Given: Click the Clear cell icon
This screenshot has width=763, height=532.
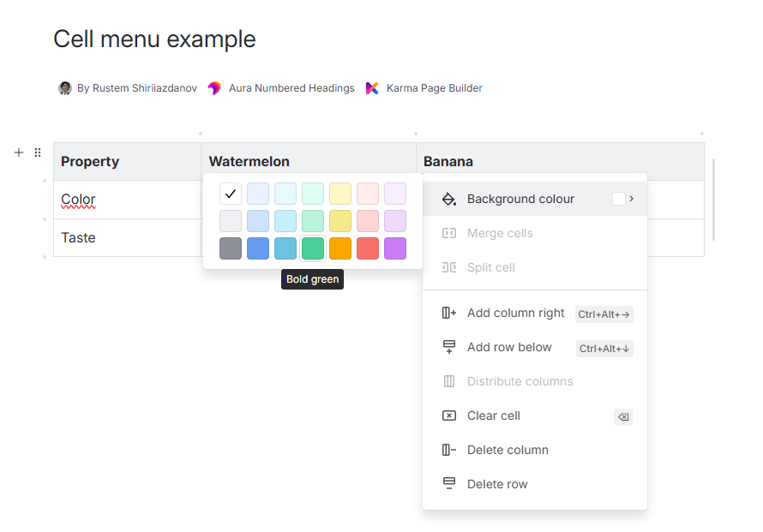Looking at the screenshot, I should [x=448, y=415].
